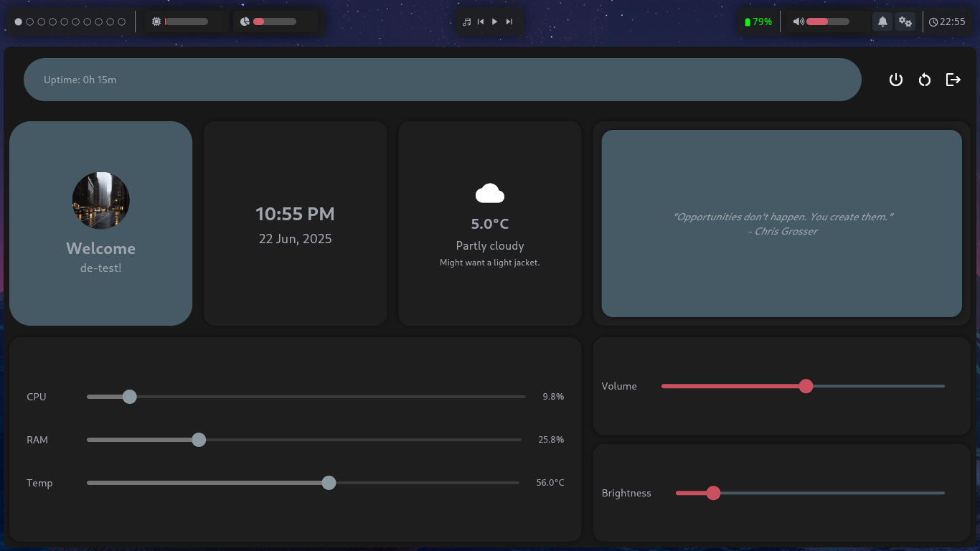The image size is (980, 551).
Task: Click the restart icon
Action: click(925, 80)
